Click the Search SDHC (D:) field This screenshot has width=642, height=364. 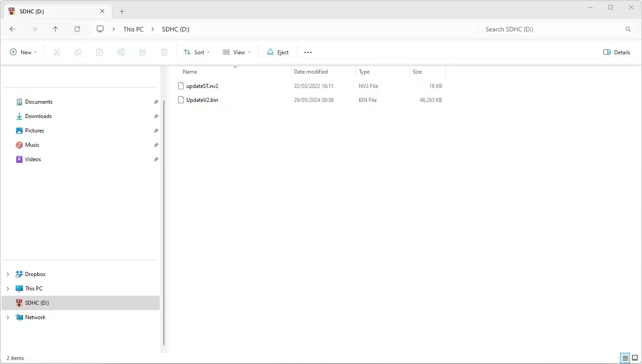point(552,29)
